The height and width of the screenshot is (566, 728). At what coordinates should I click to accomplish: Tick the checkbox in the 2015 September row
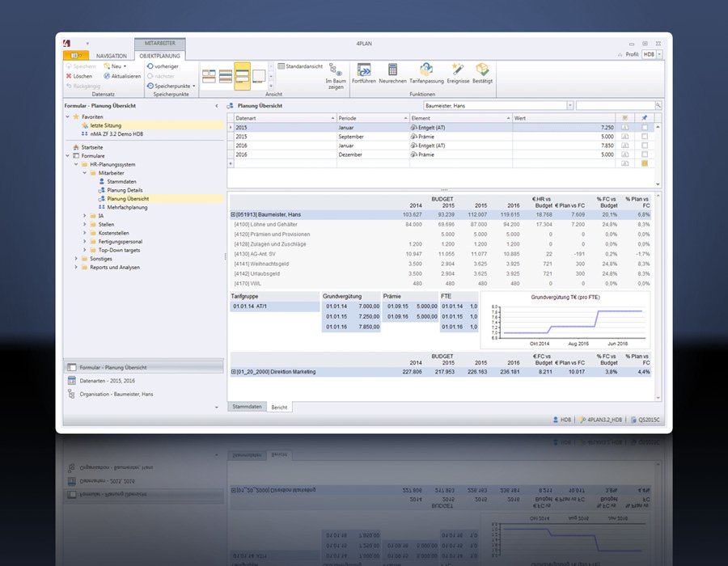coord(644,137)
